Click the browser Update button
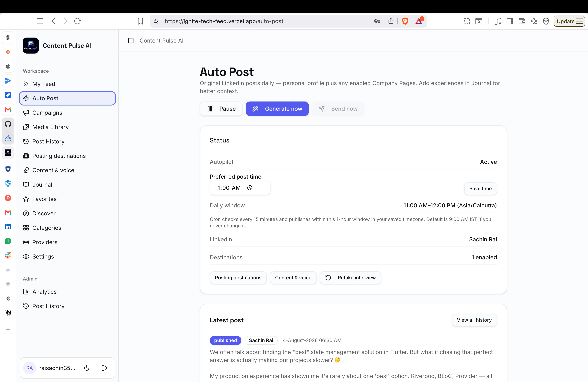This screenshot has height=382, width=588. click(569, 21)
